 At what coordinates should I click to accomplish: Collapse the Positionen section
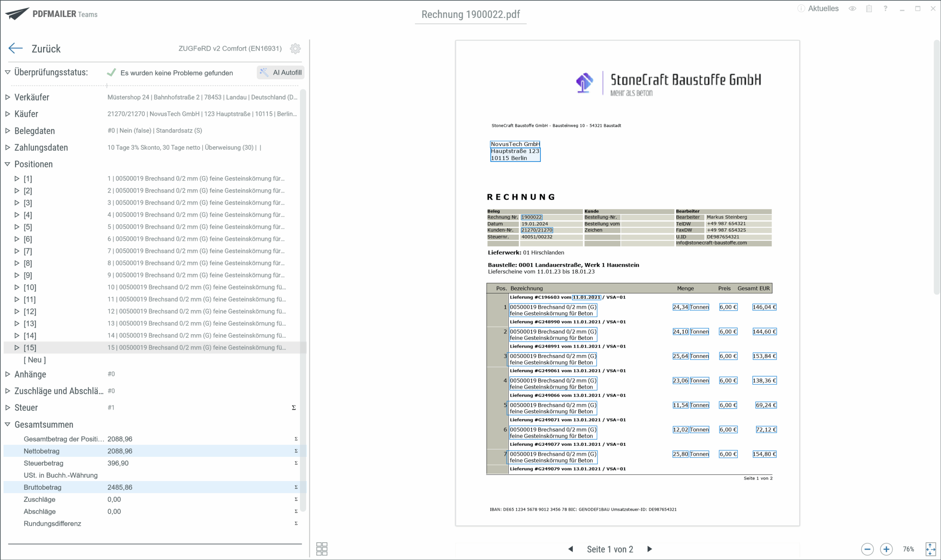(x=8, y=164)
